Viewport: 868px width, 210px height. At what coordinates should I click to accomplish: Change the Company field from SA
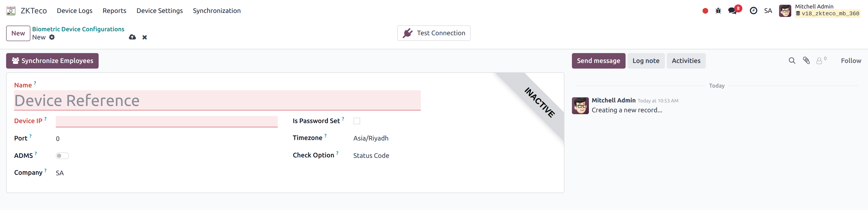[x=60, y=173]
